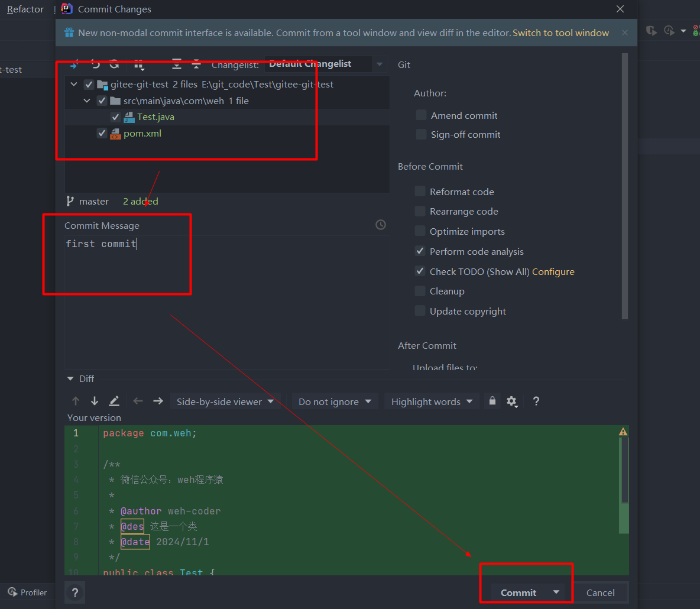Go to next difference down arrow
Screen dimensions: 700x609
coord(95,401)
